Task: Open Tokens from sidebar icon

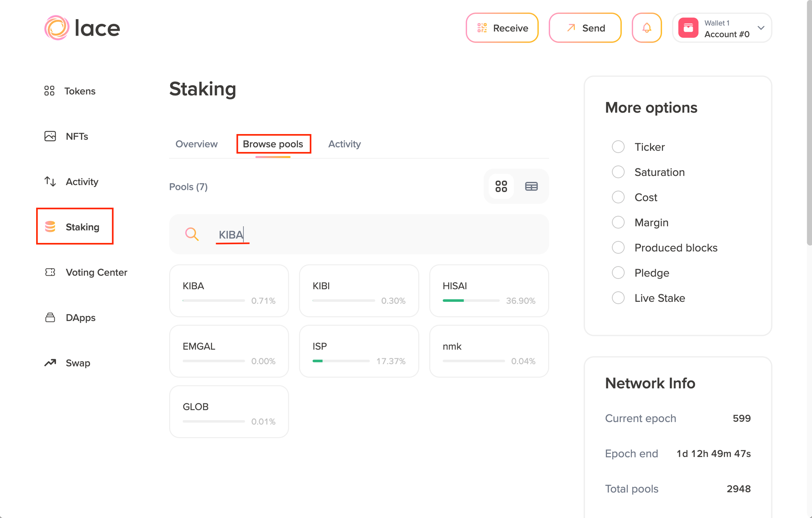Action: 50,91
